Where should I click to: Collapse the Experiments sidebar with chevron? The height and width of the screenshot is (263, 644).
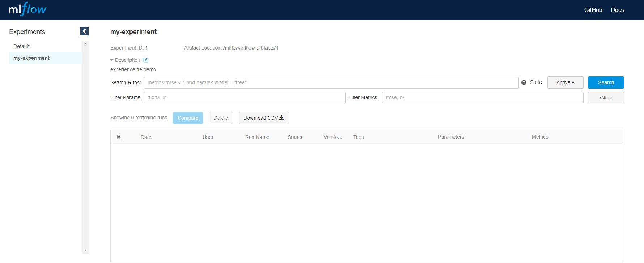[84, 31]
